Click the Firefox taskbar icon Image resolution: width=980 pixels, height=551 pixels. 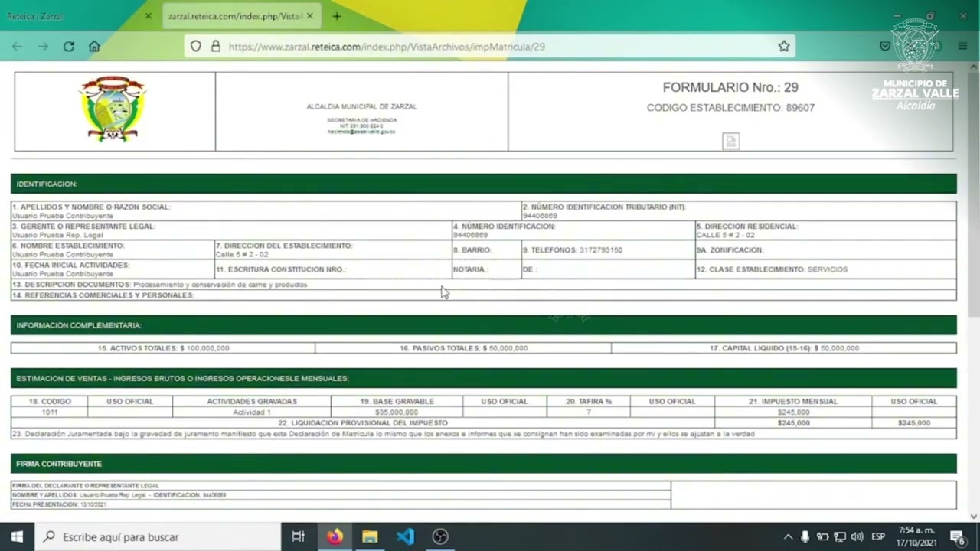[335, 536]
